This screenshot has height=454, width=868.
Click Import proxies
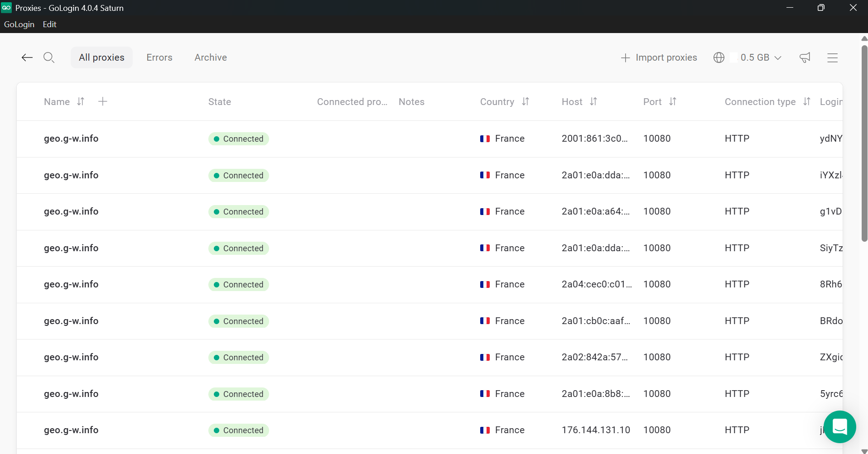click(659, 57)
